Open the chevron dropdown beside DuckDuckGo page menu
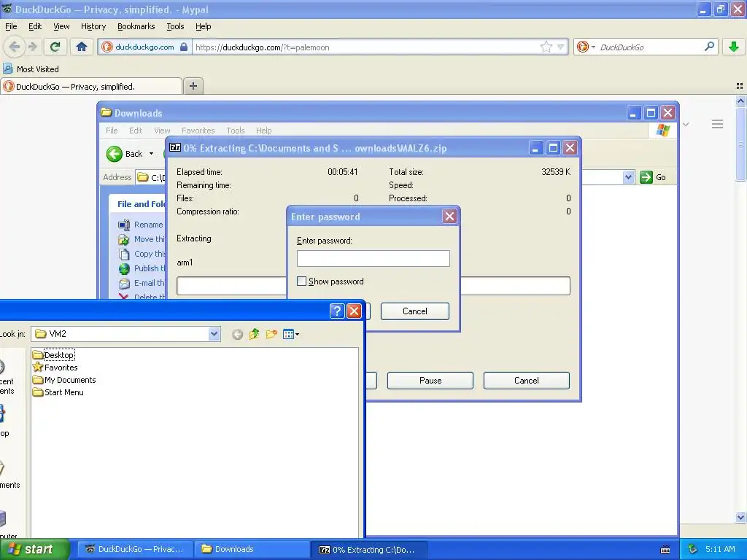This screenshot has width=747, height=560. click(686, 124)
